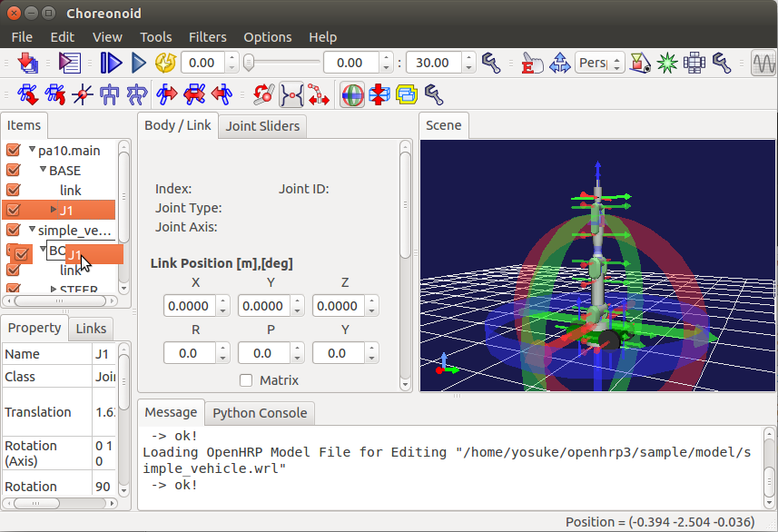Enable the Matrix checkbox
The height and width of the screenshot is (532, 778).
click(246, 380)
